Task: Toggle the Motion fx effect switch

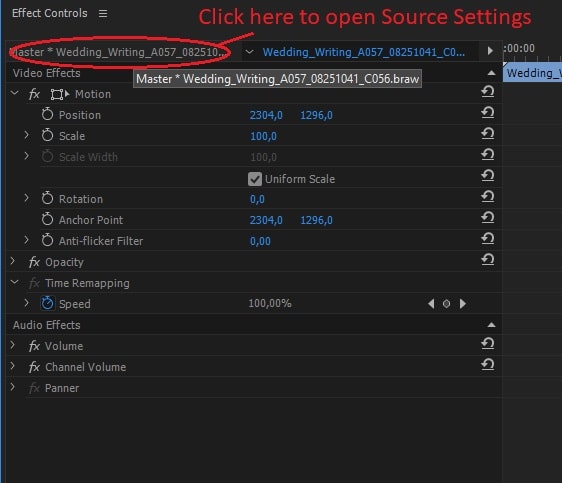Action: [x=34, y=94]
